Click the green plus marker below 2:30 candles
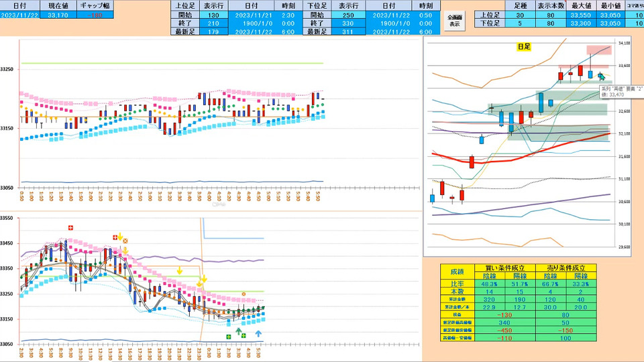 (228, 337)
